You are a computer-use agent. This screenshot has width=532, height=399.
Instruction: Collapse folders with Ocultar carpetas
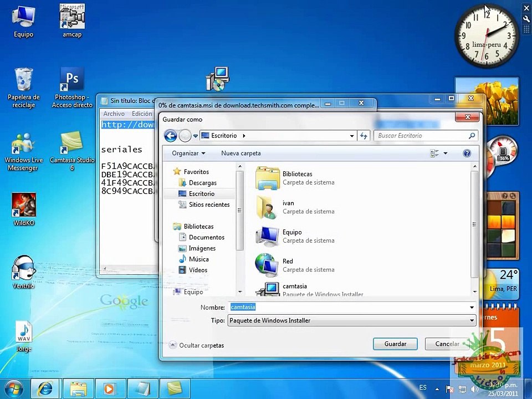pyautogui.click(x=196, y=345)
